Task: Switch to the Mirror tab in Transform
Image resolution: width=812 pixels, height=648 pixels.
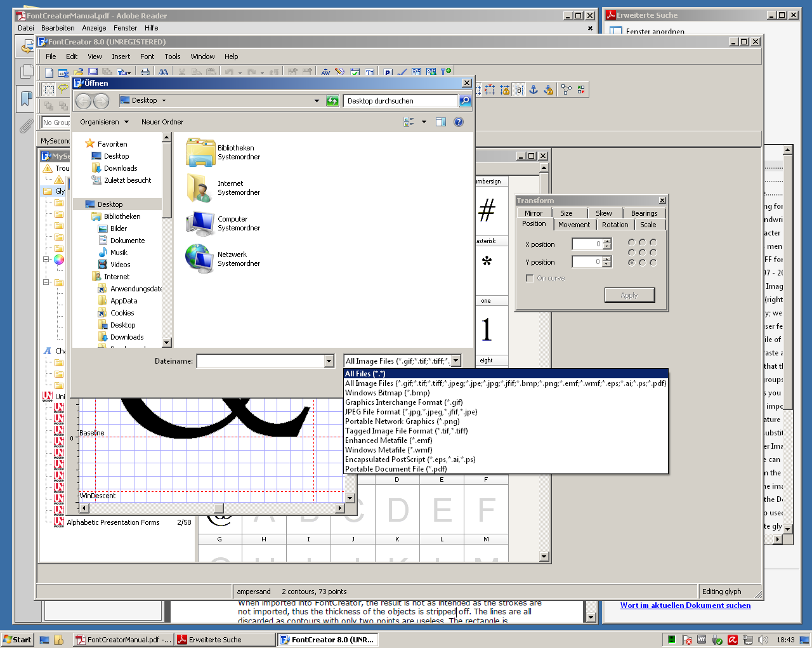Action: click(534, 213)
